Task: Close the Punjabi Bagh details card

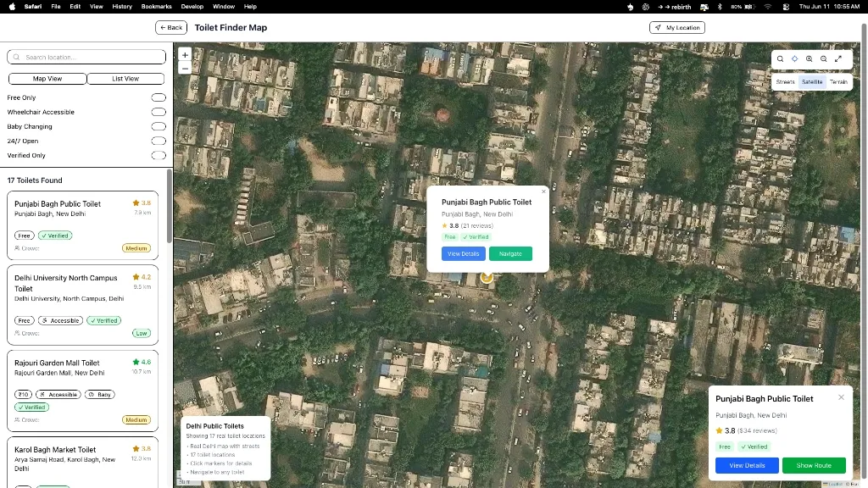Action: [841, 397]
